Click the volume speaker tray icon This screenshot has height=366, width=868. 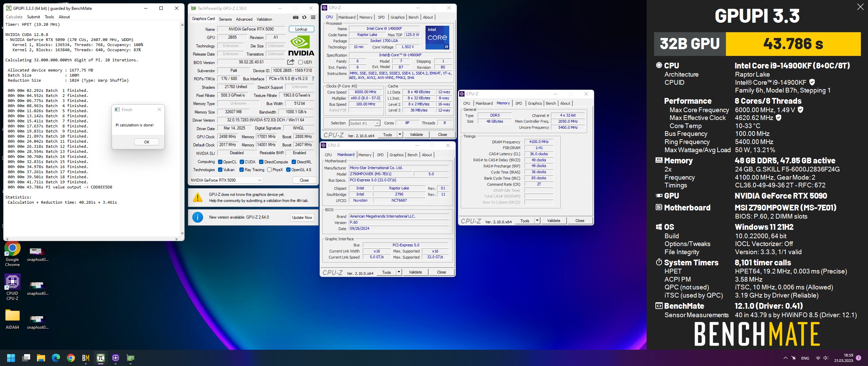point(826,358)
